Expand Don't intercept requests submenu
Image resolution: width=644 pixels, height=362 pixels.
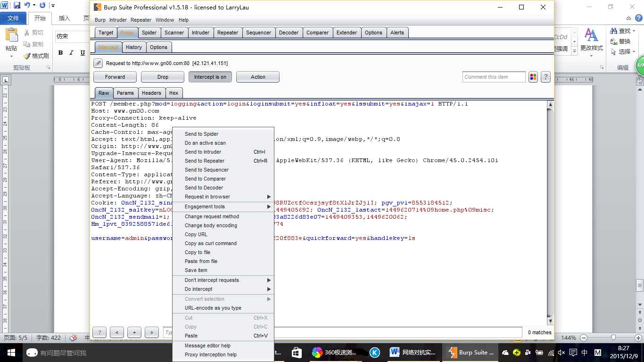223,280
